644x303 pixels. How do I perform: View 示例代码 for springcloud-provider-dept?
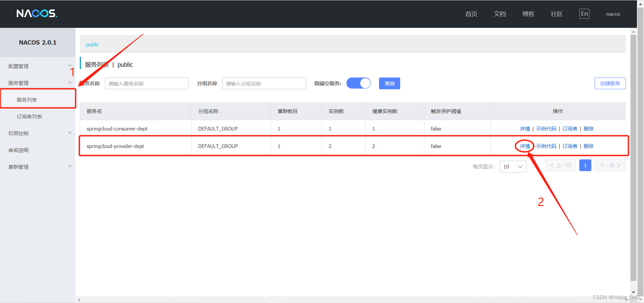click(x=546, y=146)
